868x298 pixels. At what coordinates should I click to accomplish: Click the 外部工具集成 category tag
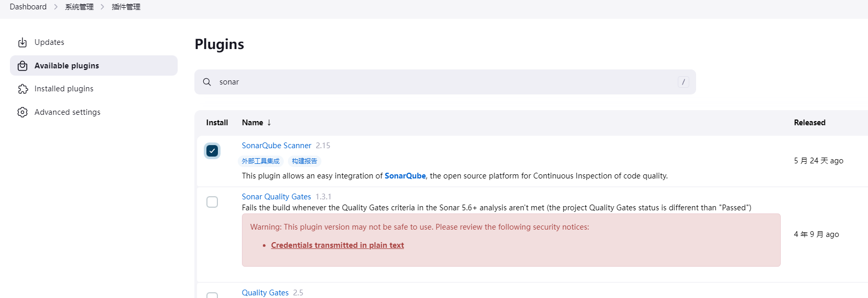pyautogui.click(x=261, y=161)
